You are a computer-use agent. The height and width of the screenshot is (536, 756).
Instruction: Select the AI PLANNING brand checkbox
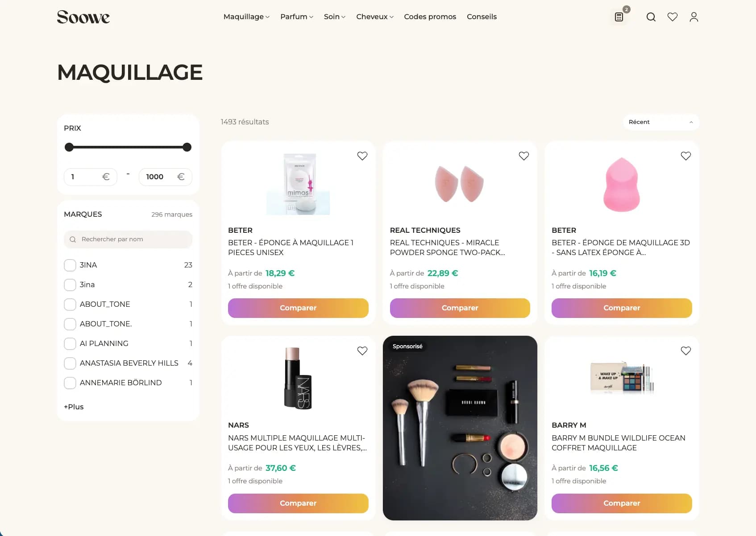pyautogui.click(x=70, y=344)
